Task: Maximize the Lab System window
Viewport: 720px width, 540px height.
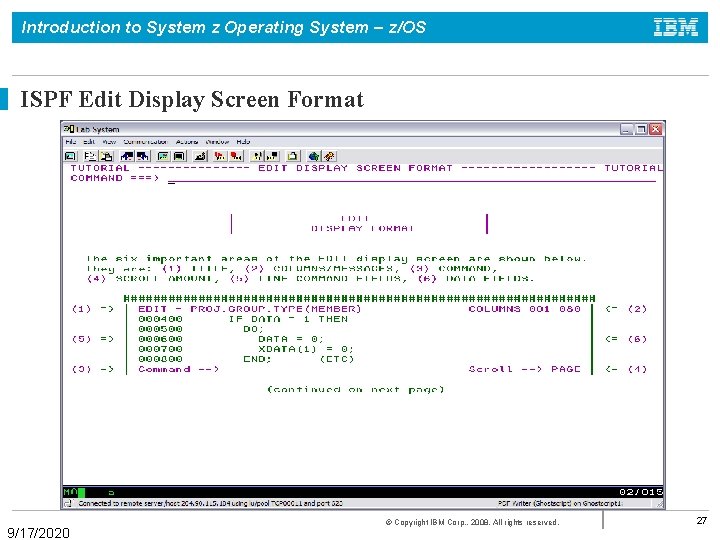Action: click(x=641, y=129)
